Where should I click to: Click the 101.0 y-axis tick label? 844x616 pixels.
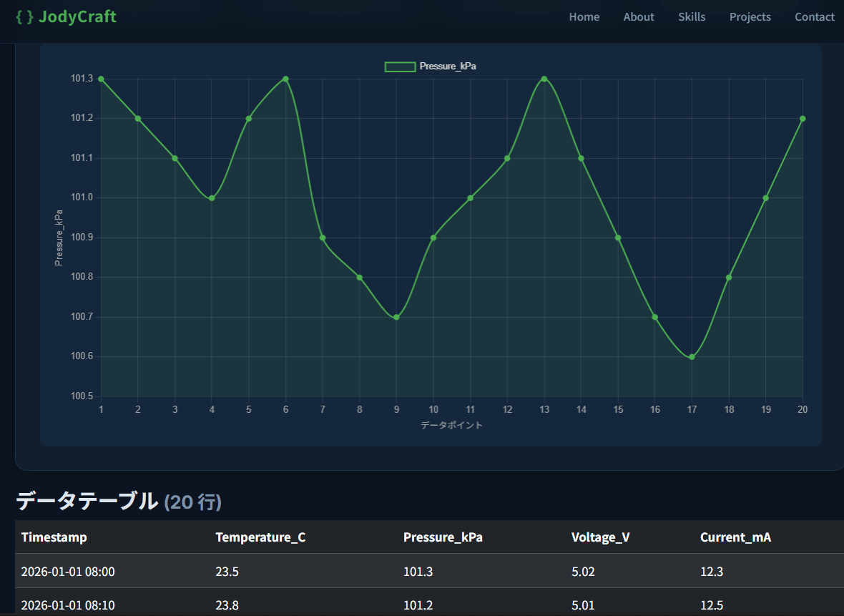82,197
